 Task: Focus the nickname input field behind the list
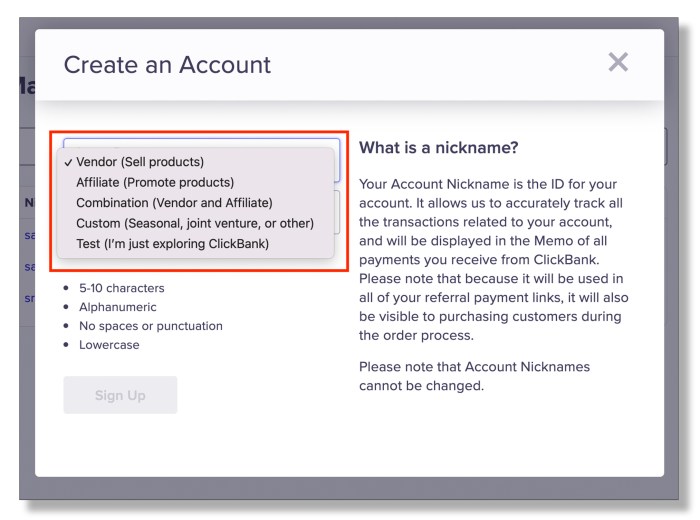click(337, 212)
